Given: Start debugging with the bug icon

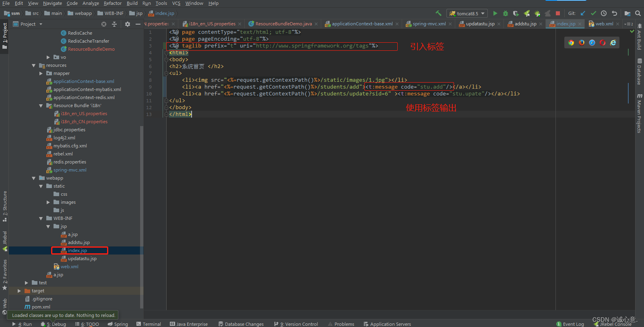Looking at the screenshot, I should pos(506,13).
